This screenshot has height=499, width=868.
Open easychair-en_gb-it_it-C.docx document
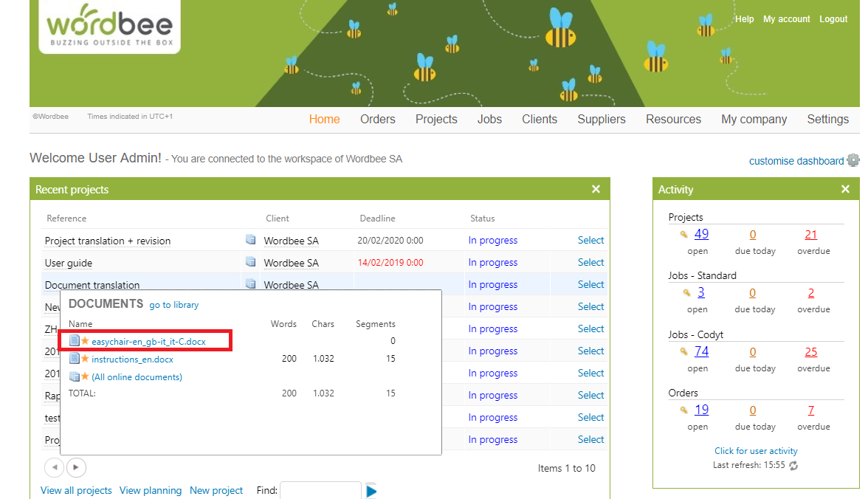[x=148, y=341]
